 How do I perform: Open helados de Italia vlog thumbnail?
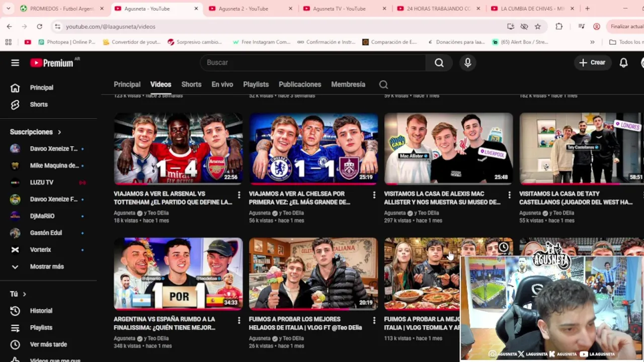(x=313, y=274)
